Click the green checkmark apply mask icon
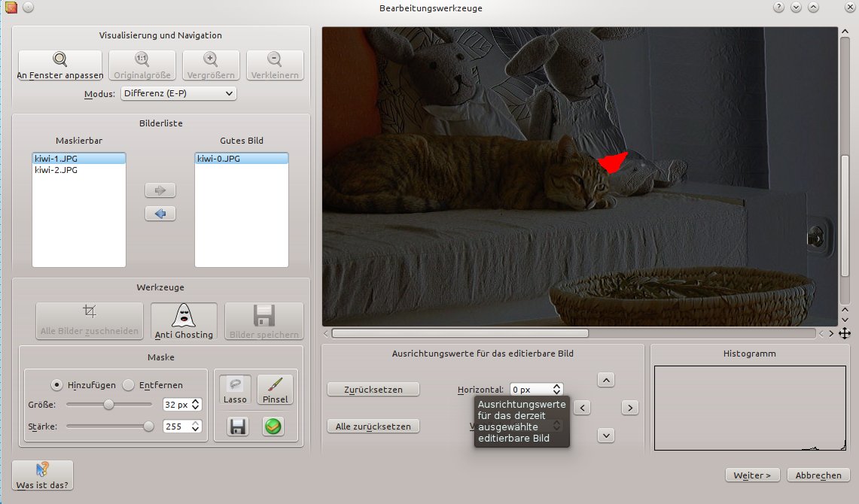This screenshot has height=504, width=859. [x=273, y=427]
